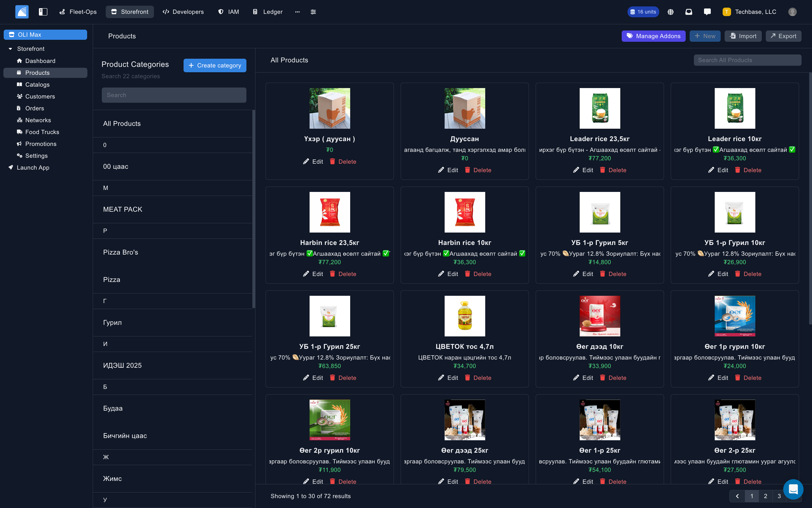This screenshot has width=812, height=508.
Task: Show more modules ellipsis
Action: 297,12
